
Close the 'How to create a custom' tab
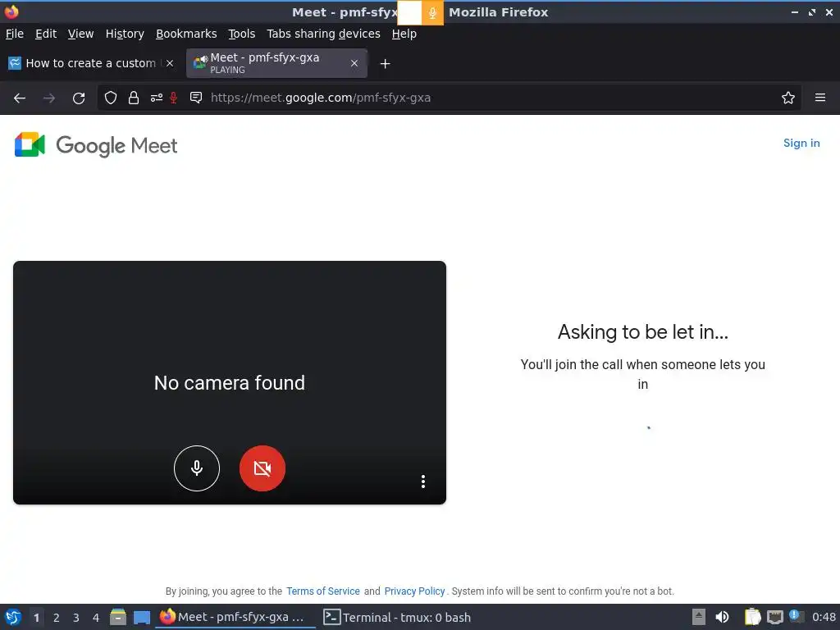[x=170, y=63]
